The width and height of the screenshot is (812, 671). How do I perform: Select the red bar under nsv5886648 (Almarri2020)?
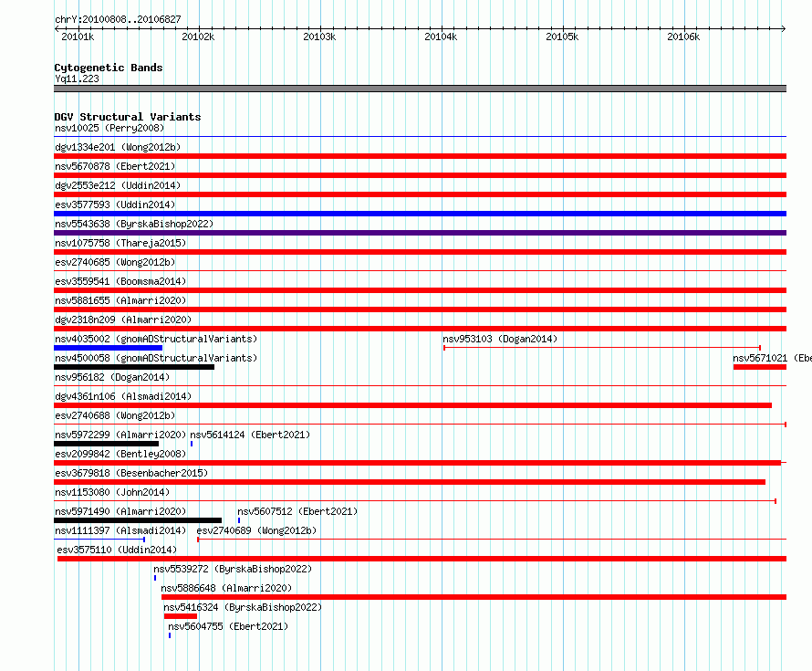pyautogui.click(x=474, y=597)
